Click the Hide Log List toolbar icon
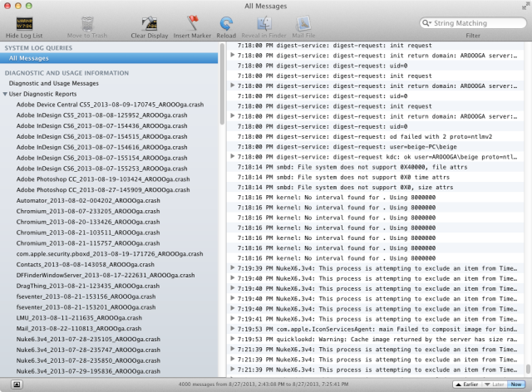 pos(24,24)
